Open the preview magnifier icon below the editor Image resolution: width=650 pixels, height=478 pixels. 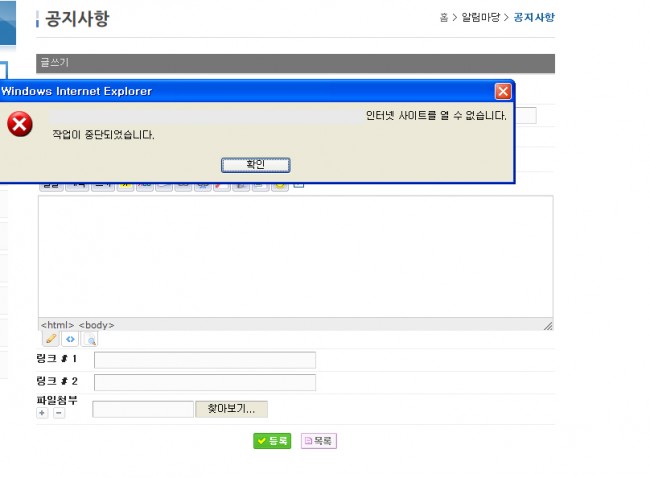tap(90, 340)
